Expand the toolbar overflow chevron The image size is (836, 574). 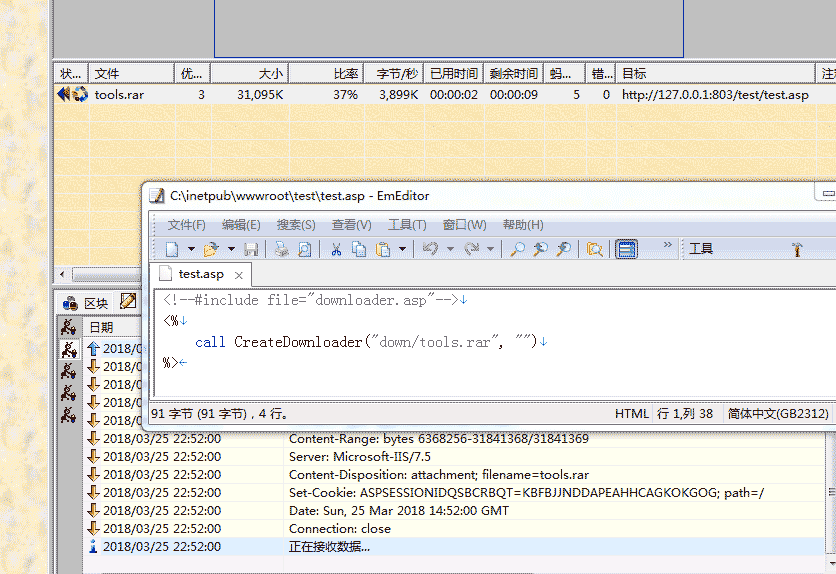pyautogui.click(x=668, y=245)
